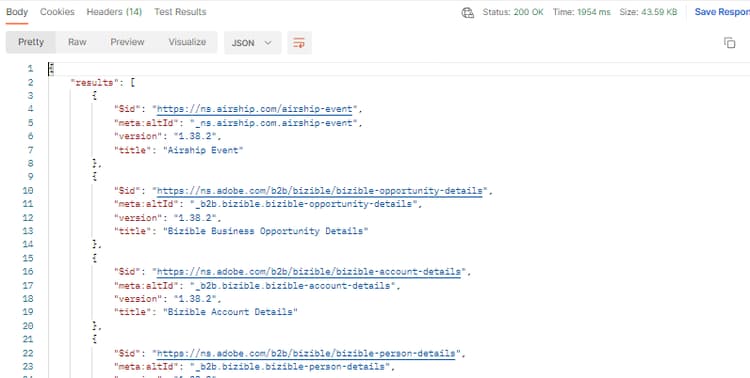The height and width of the screenshot is (378, 750).
Task: Select the Preview view
Action: coord(127,42)
